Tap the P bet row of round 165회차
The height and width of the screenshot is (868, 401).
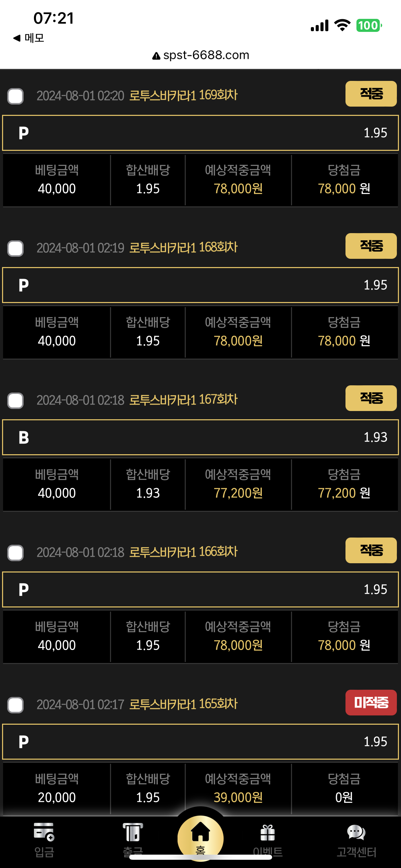point(200,742)
